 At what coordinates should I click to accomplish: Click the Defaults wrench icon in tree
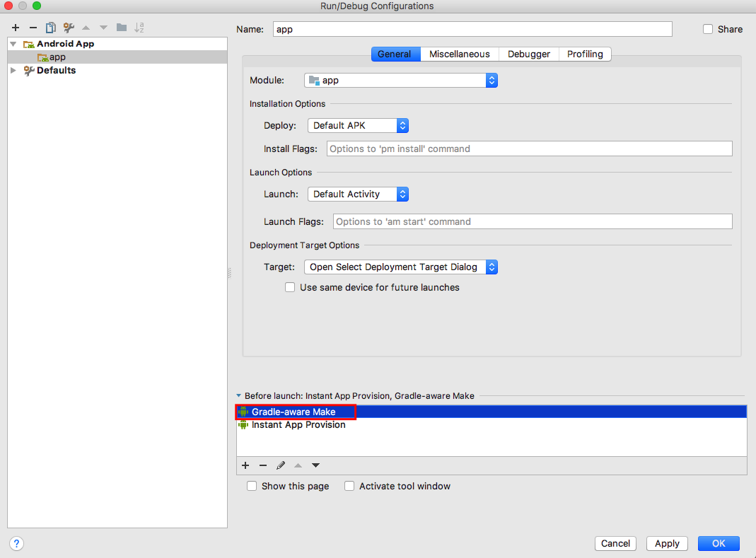point(29,71)
